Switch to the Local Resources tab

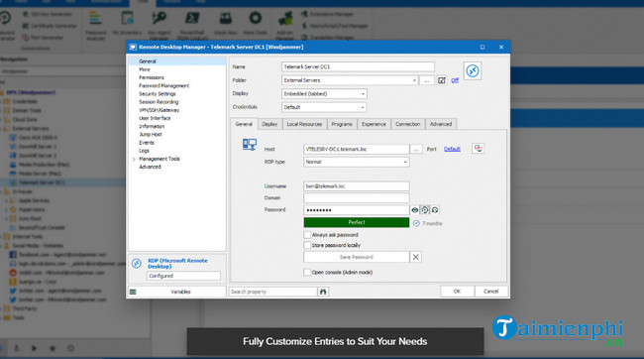tap(304, 124)
